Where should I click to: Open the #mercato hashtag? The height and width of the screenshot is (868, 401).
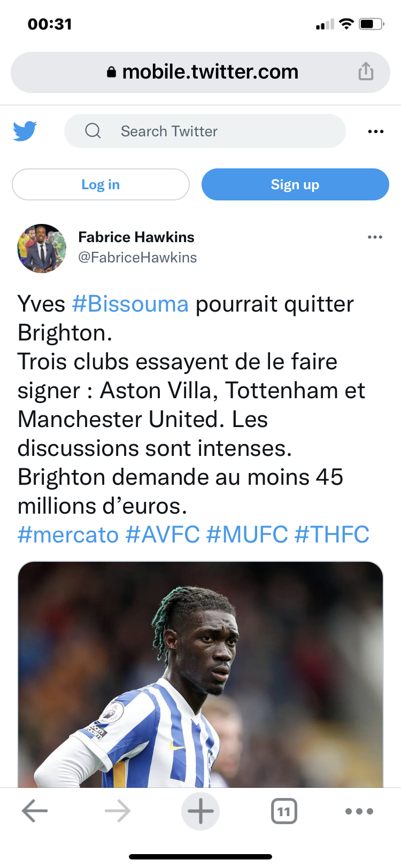(x=68, y=534)
